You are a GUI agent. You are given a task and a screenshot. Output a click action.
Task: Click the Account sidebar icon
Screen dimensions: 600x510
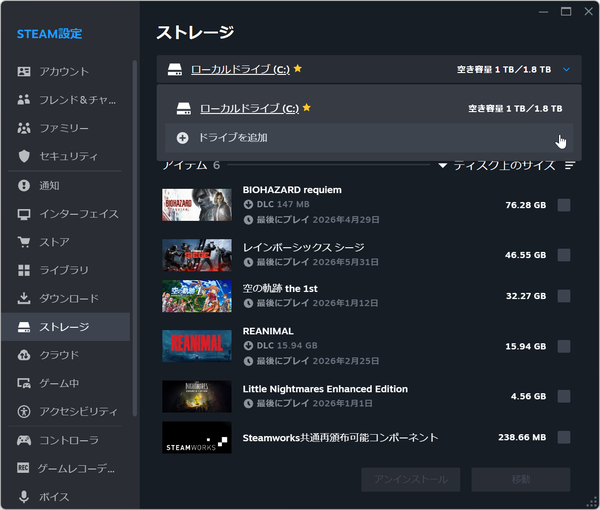[x=24, y=72]
